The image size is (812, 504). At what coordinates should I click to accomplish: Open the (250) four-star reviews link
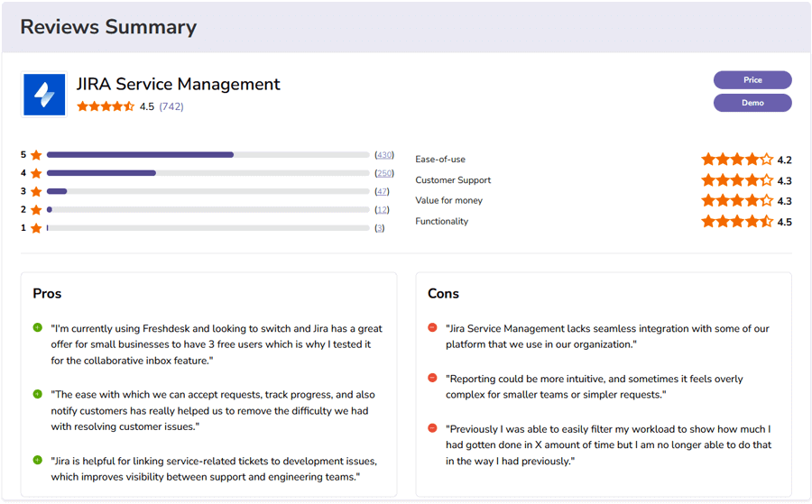384,173
